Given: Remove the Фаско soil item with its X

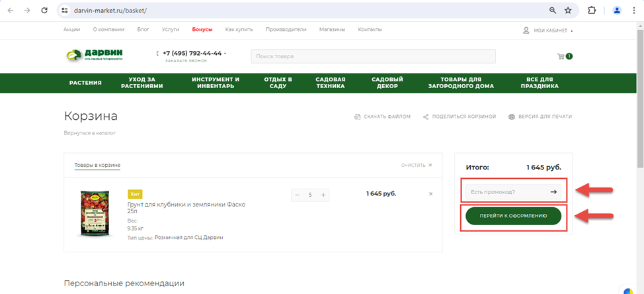Looking at the screenshot, I should [431, 193].
